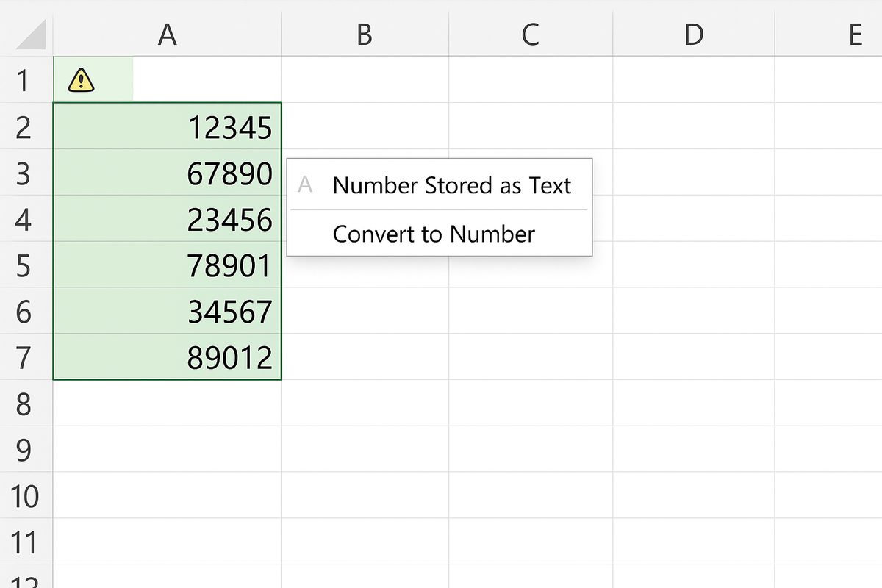Click the cell containing 12345
This screenshot has width=882, height=588.
coord(167,126)
